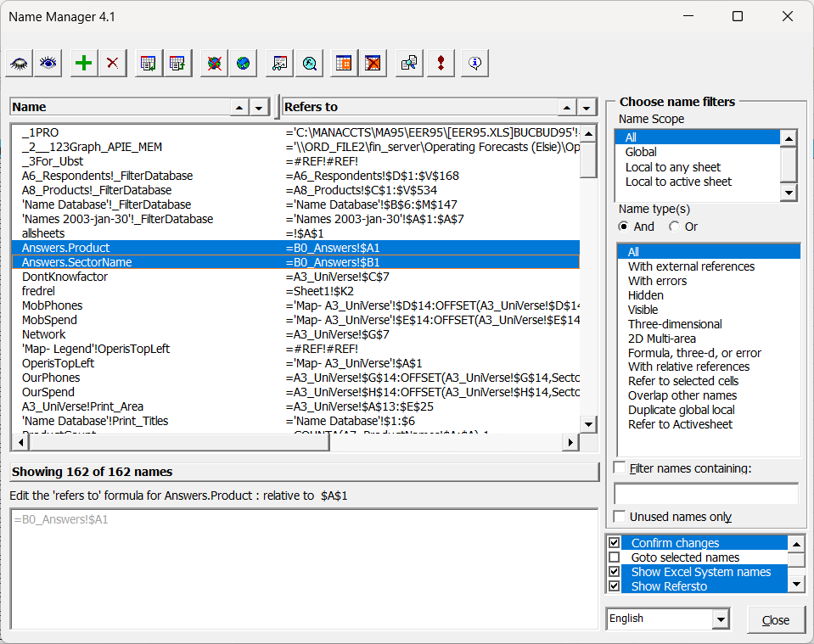
Task: Click names list scroll down arrow
Action: 588,424
